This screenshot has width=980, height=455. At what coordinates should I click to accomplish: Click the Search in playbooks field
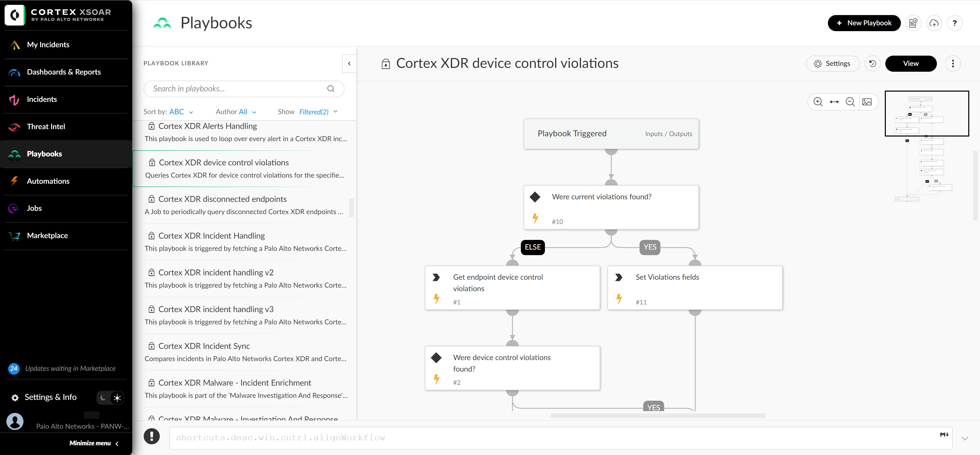238,89
